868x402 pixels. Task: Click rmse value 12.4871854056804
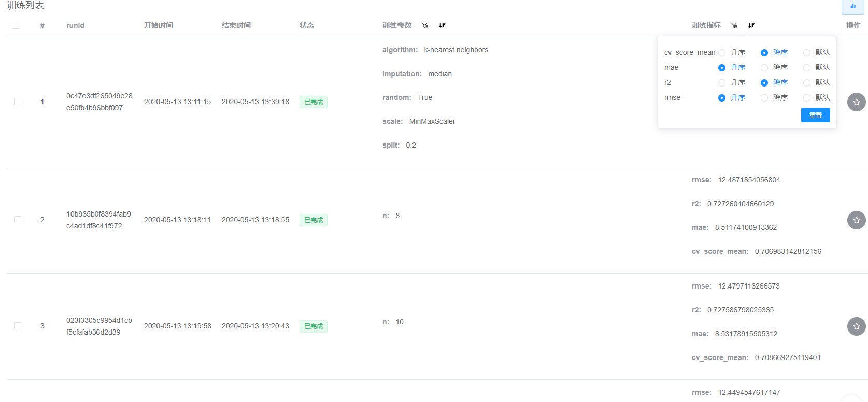[749, 180]
